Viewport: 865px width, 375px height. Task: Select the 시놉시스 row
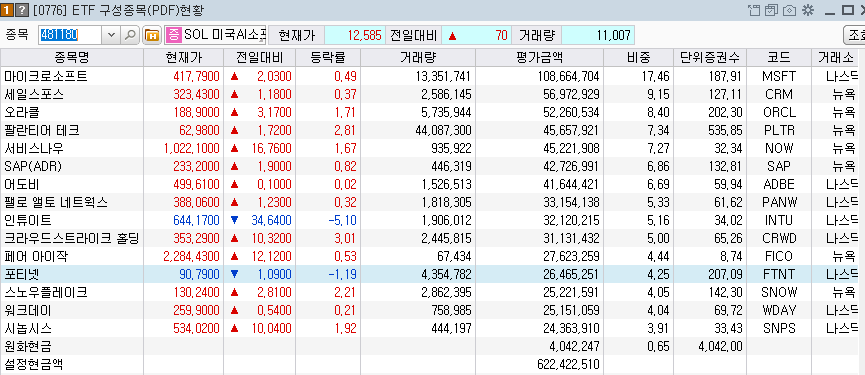(429, 328)
